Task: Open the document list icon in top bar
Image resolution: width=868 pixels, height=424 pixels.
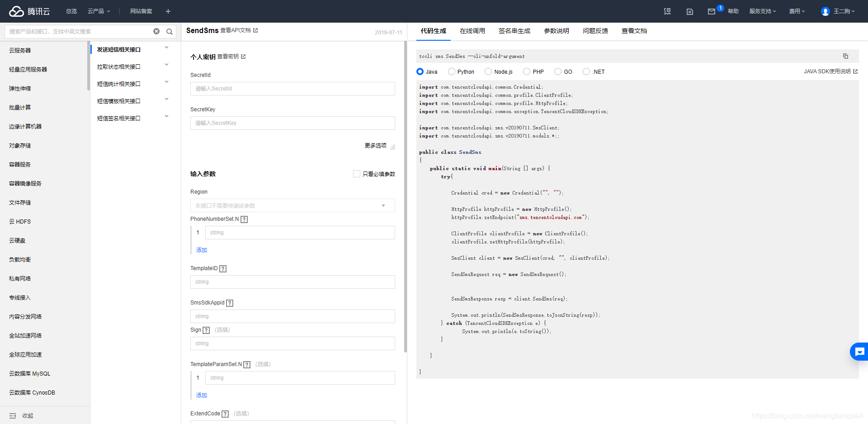Action: pyautogui.click(x=690, y=12)
